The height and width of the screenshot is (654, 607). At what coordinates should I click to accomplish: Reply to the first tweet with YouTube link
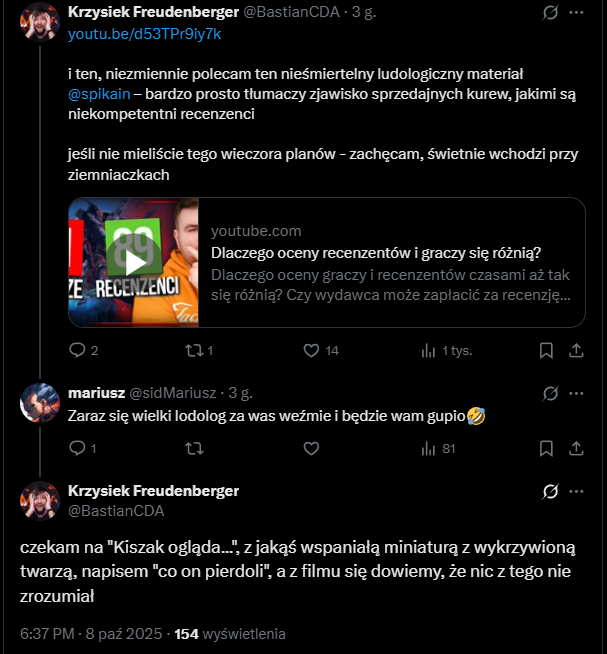pyautogui.click(x=78, y=350)
